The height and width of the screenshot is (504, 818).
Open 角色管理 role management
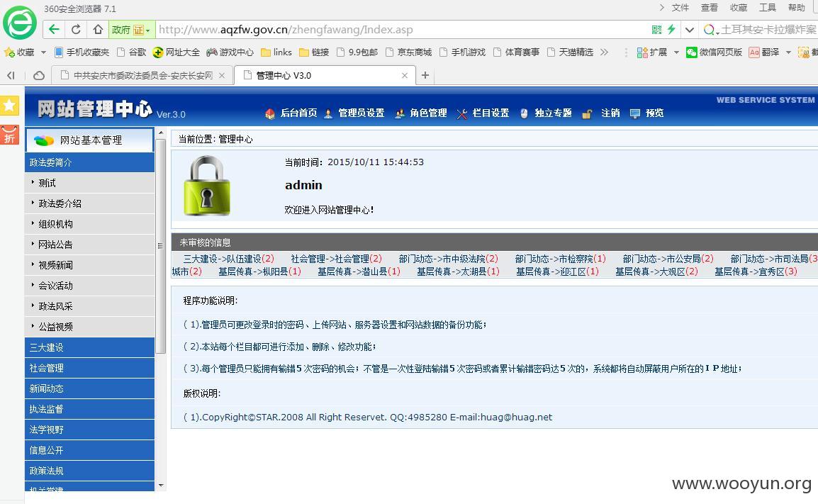click(420, 113)
